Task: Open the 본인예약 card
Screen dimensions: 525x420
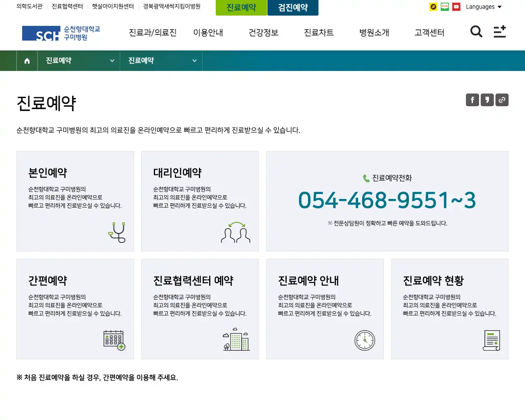Action: pos(75,201)
